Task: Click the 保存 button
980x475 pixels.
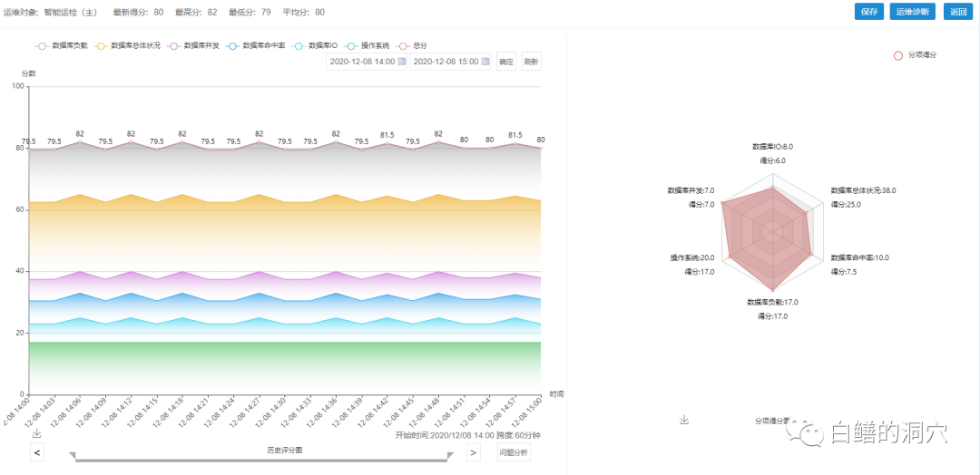Action: 868,12
